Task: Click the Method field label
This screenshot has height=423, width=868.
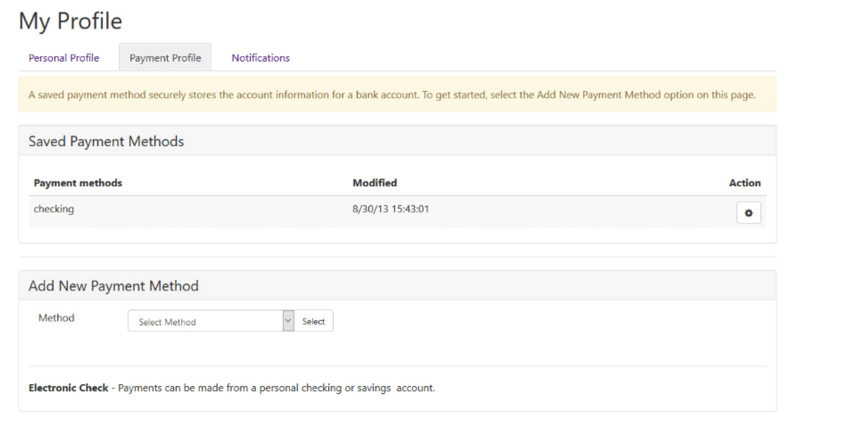Action: click(56, 317)
